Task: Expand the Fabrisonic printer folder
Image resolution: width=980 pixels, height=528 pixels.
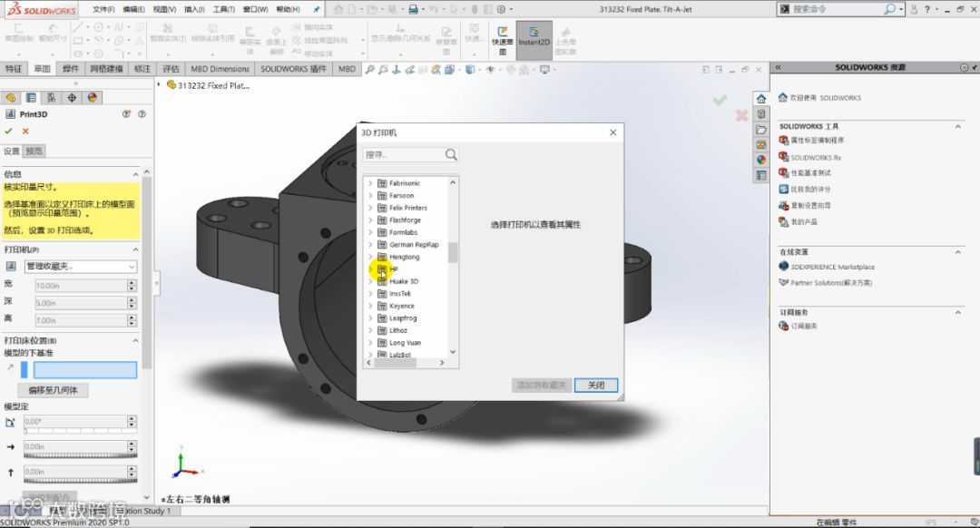Action: [x=370, y=183]
